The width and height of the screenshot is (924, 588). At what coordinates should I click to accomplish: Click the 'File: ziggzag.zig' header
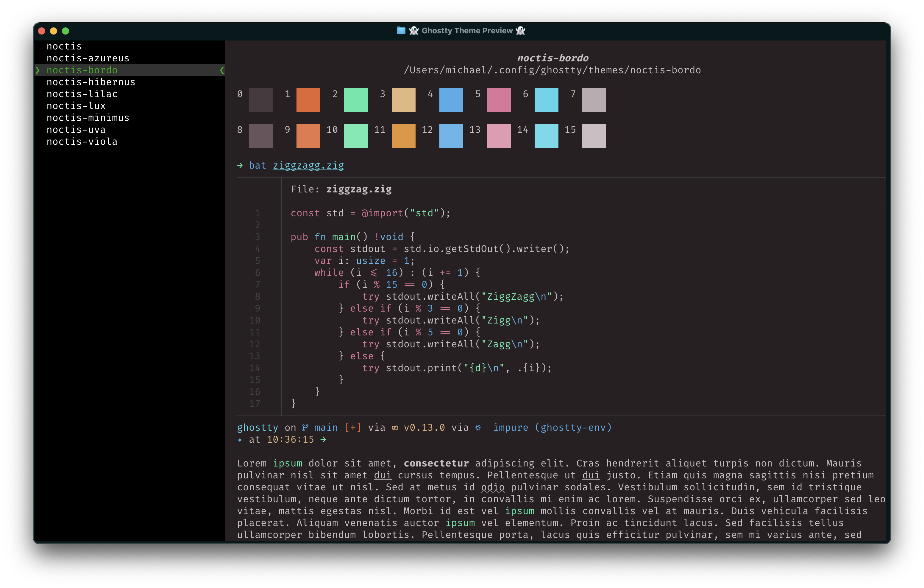pyautogui.click(x=341, y=189)
